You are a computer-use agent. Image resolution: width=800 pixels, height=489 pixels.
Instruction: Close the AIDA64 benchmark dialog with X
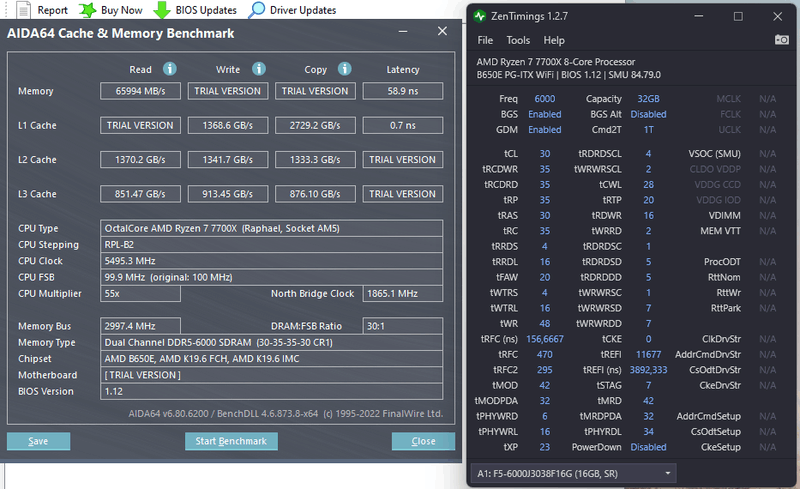click(442, 31)
